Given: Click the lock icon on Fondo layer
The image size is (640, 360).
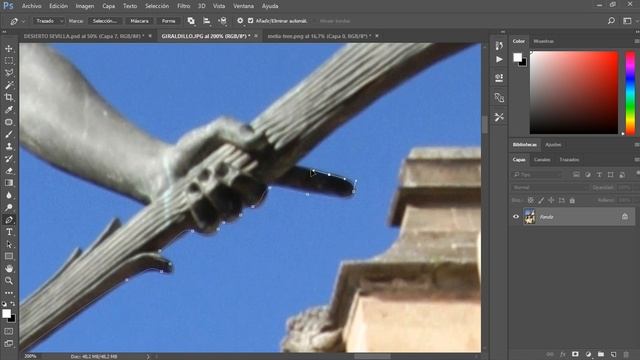Looking at the screenshot, I should pos(625,217).
